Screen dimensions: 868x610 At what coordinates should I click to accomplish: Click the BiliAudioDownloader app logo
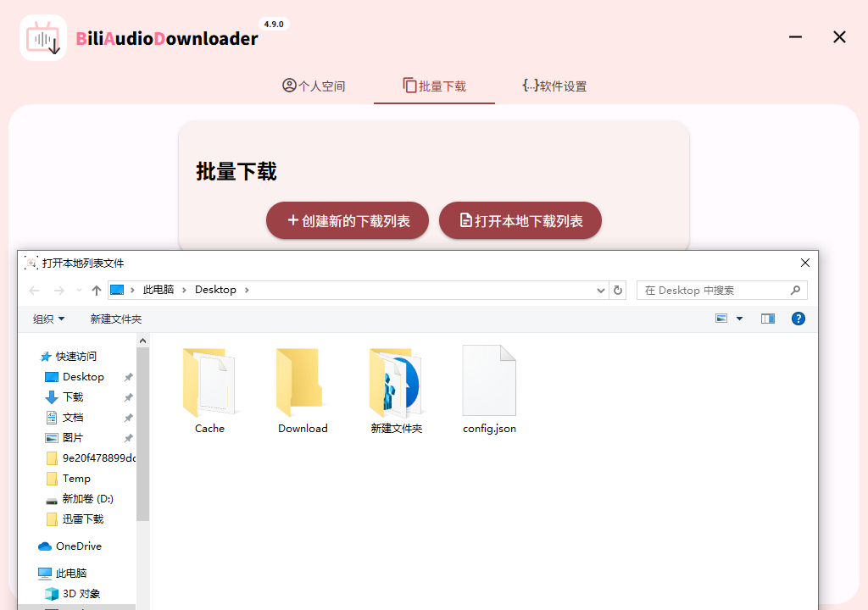coord(43,38)
